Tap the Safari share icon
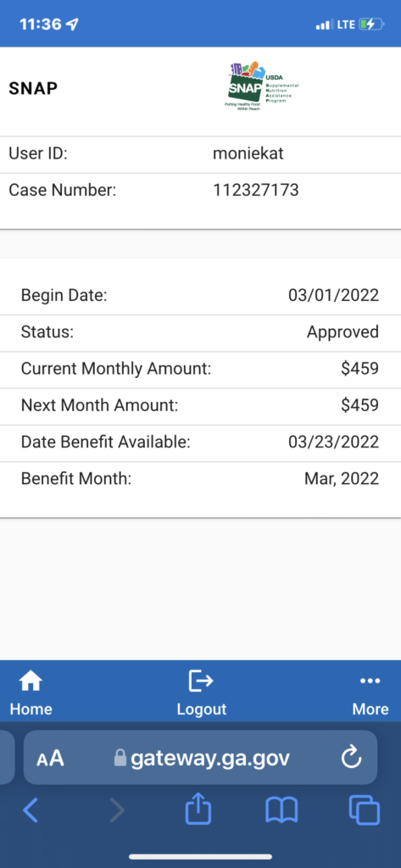 pyautogui.click(x=198, y=810)
